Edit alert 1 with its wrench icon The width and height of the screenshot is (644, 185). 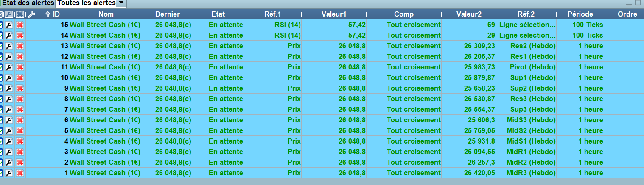[x=8, y=173]
